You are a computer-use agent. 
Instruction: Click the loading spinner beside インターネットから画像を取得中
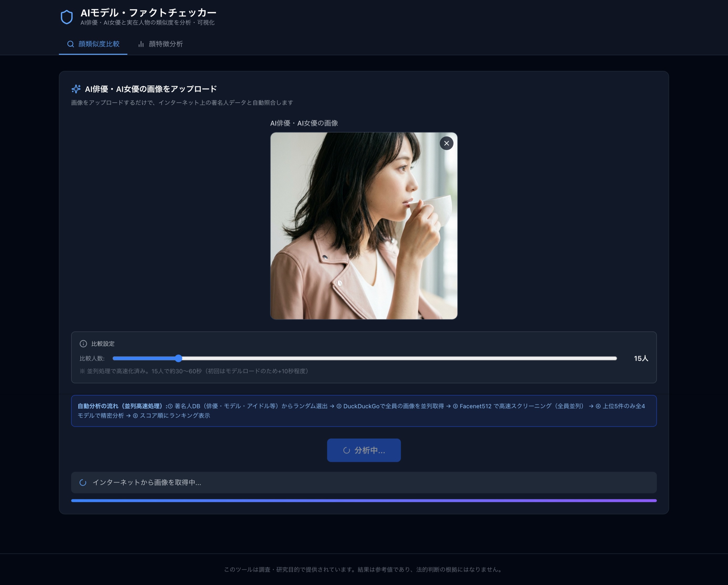tap(83, 483)
